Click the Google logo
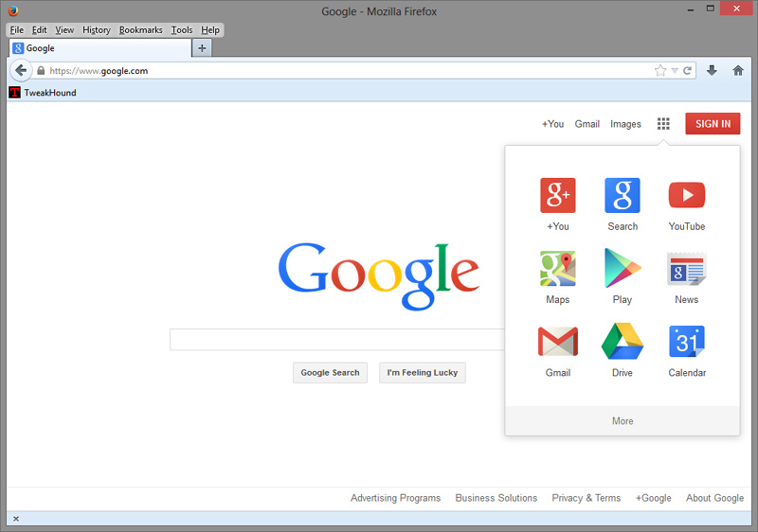 (378, 276)
